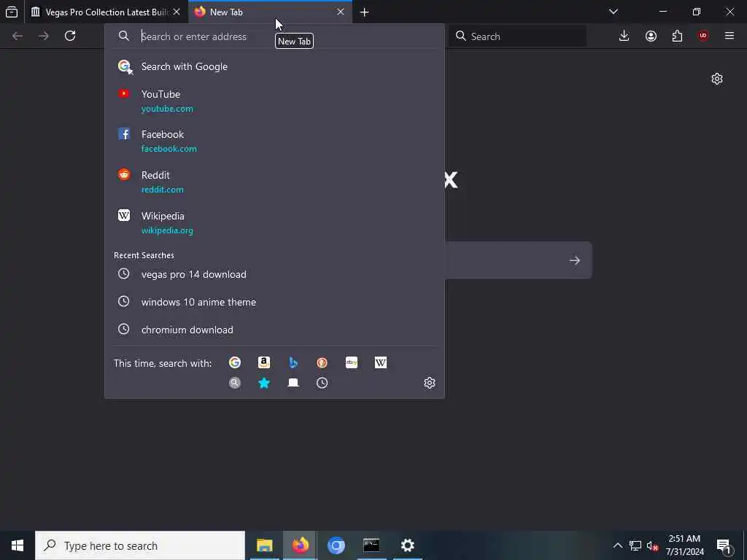The width and height of the screenshot is (747, 560).
Task: Open the YouTube suggestion
Action: [x=274, y=101]
